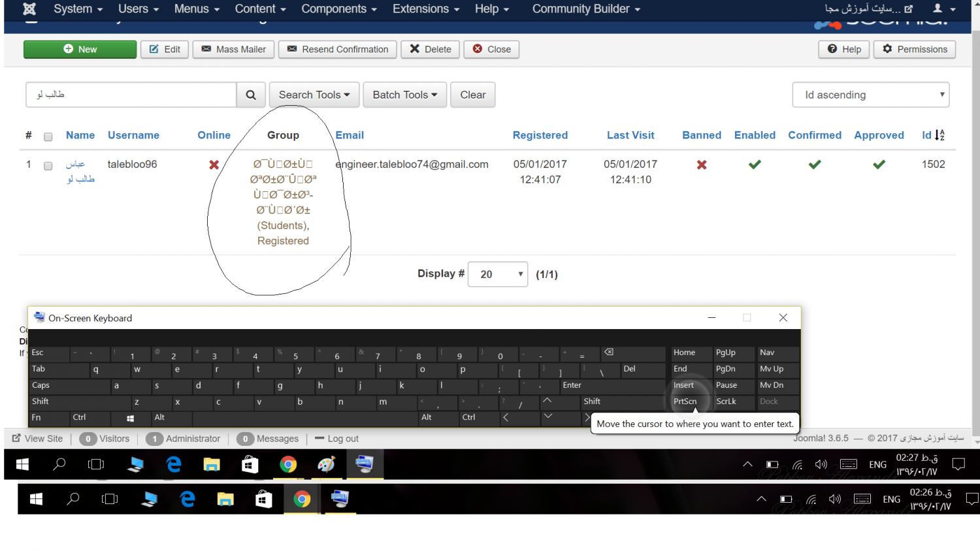Open user account icon in top bar
980x551 pixels.
click(x=943, y=9)
